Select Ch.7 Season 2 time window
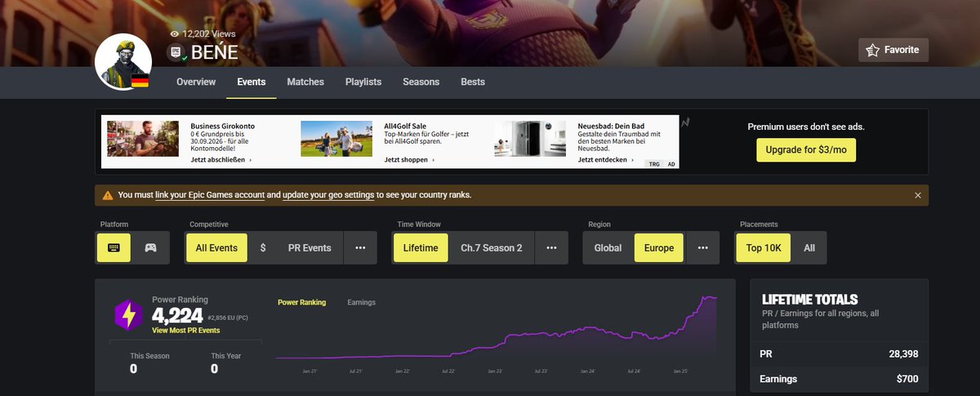Screen dimensions: 980x396 pos(492,248)
